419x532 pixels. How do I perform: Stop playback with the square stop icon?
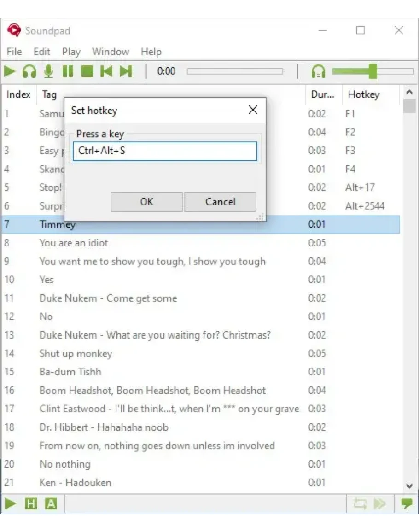(x=87, y=71)
